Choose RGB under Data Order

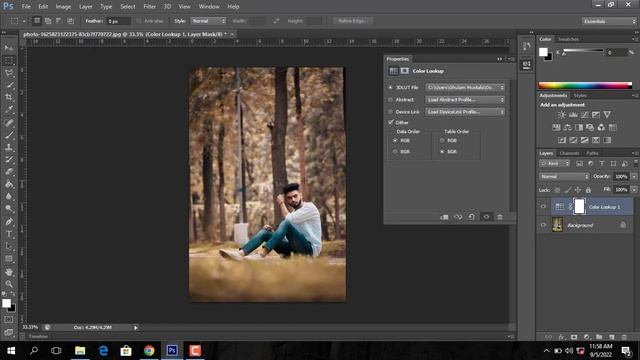pyautogui.click(x=395, y=140)
